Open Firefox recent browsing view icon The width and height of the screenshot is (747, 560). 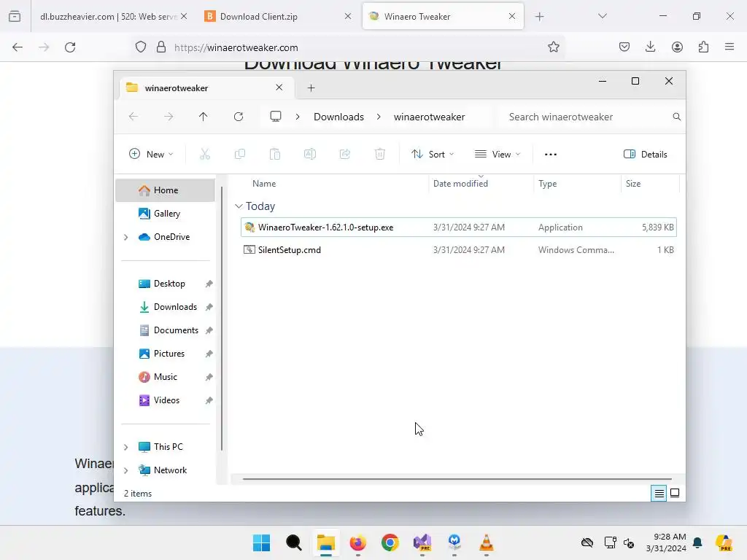point(15,17)
